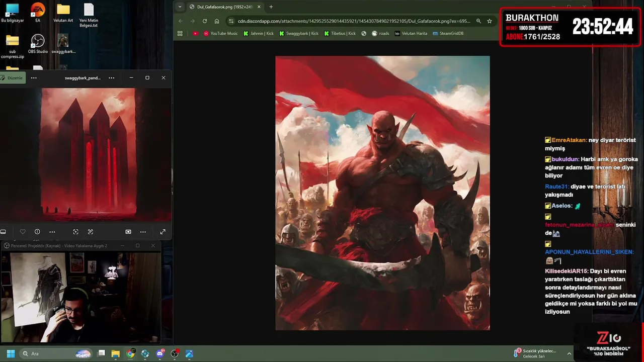Open Bu bilgisayar desktop shortcut
This screenshot has width=644, height=362.
click(13, 13)
